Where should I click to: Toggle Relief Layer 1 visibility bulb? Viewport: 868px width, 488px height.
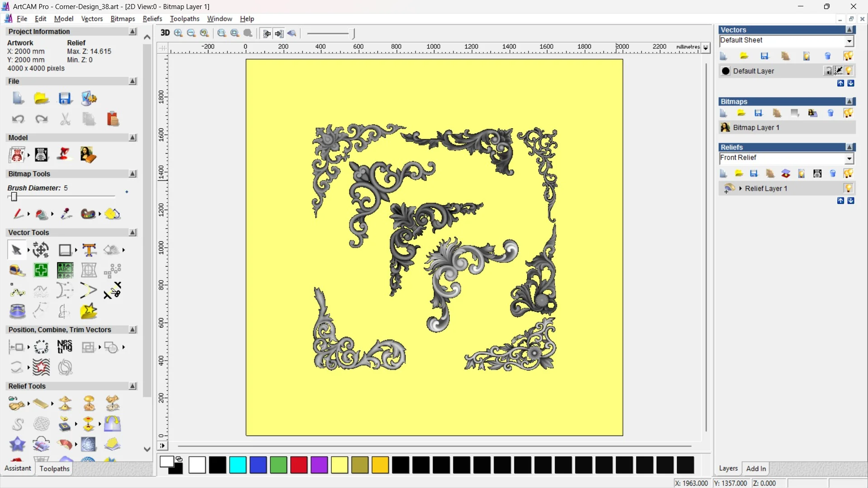[848, 188]
